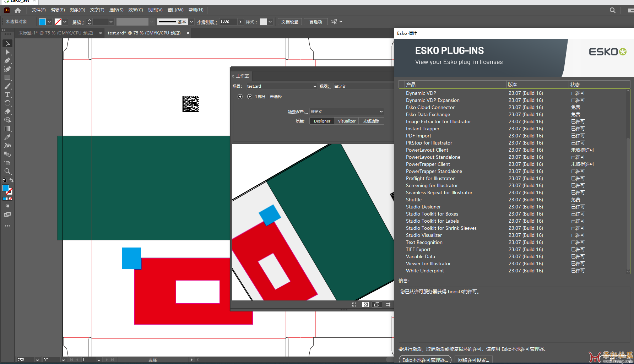Screen dimensions: 634x364
Task: Toggle the grid icon in Studio panel
Action: (x=388, y=305)
